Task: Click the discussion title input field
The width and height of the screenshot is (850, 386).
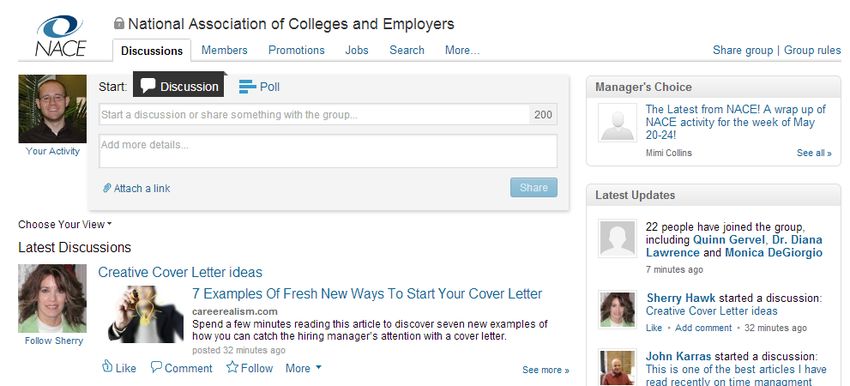Action: [314, 114]
